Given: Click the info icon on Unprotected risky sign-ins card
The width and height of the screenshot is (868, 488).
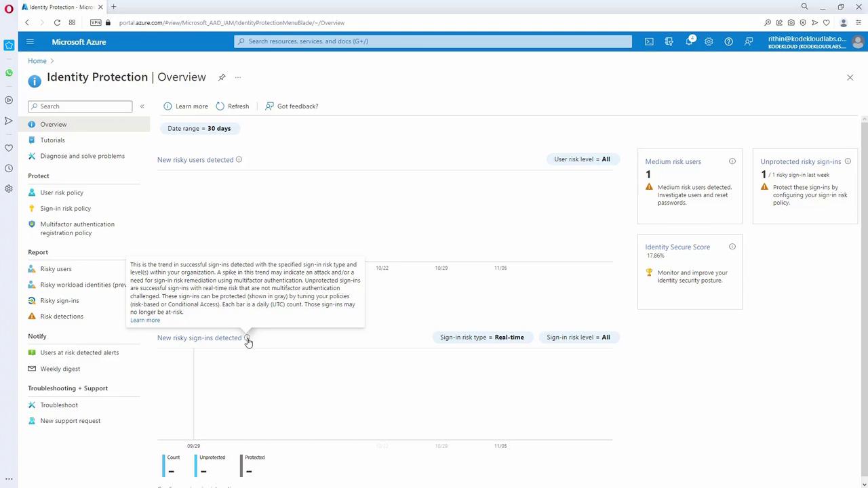Looking at the screenshot, I should [848, 161].
